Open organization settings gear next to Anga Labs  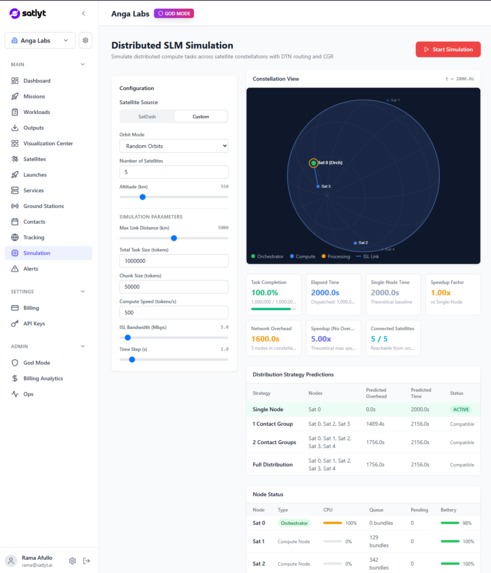[x=85, y=40]
